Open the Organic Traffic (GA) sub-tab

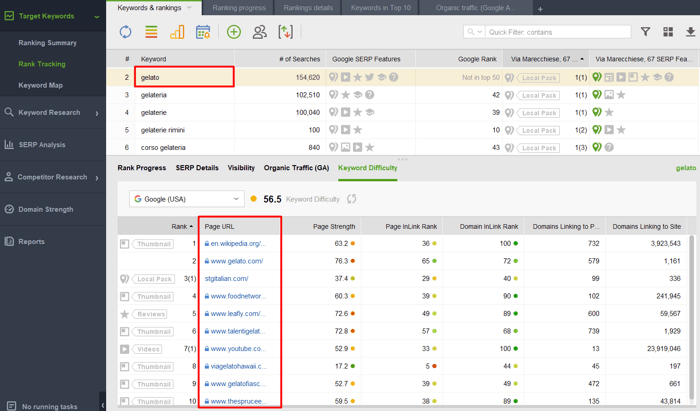click(x=296, y=168)
